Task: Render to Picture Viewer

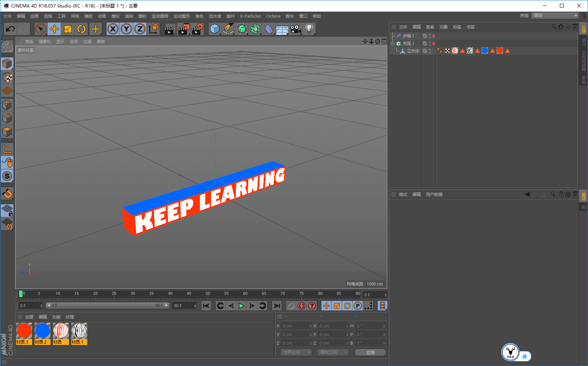Action: point(184,29)
